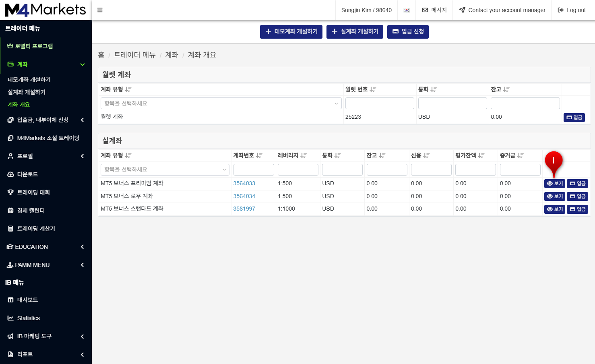This screenshot has width=595, height=364.
Task: Open 로열티 프로그램 in sidebar
Action: [30, 46]
